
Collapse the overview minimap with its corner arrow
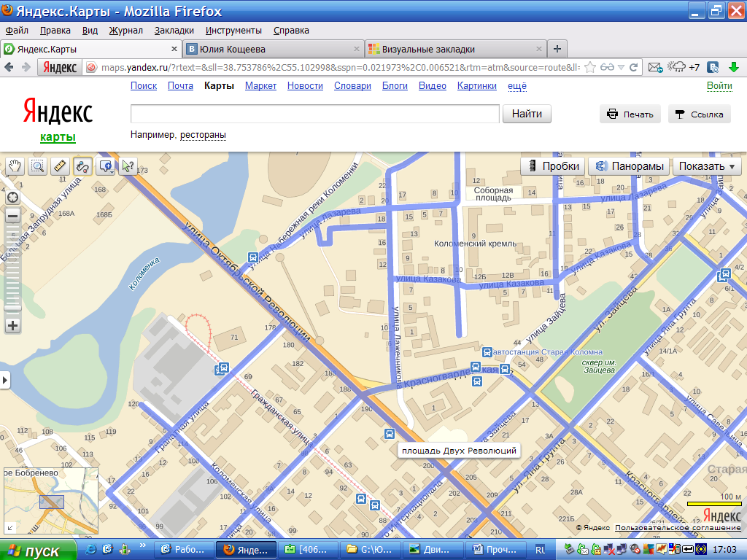point(9,528)
